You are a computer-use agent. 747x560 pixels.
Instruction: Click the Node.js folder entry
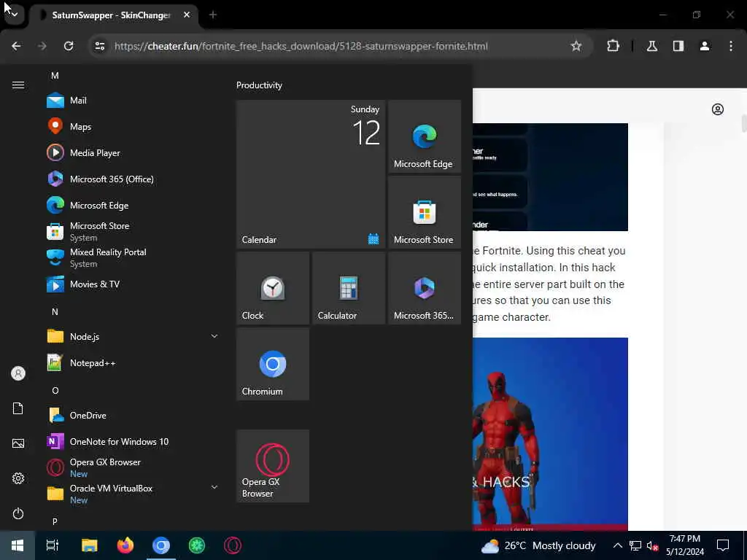133,337
